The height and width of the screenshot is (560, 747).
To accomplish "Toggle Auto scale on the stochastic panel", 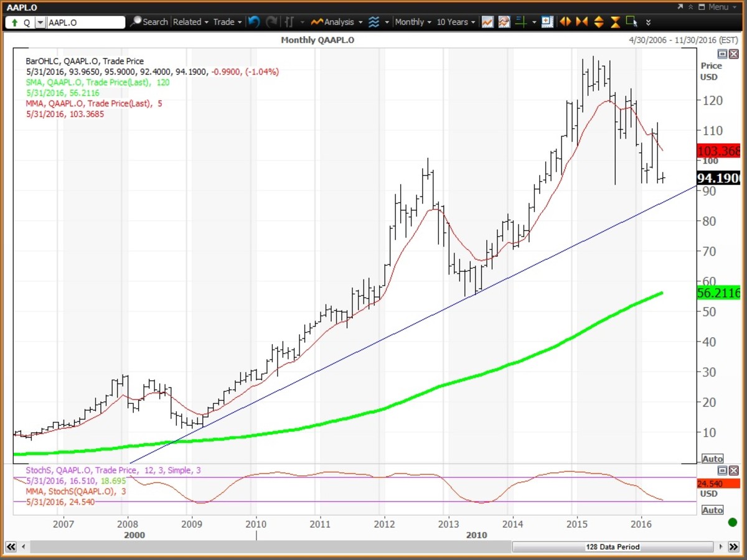I will coord(713,510).
